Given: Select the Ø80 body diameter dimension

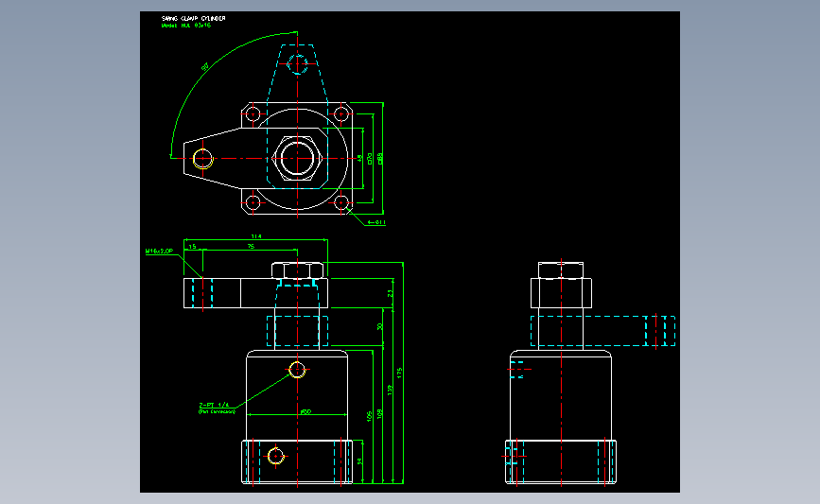Looking at the screenshot, I should click(305, 412).
